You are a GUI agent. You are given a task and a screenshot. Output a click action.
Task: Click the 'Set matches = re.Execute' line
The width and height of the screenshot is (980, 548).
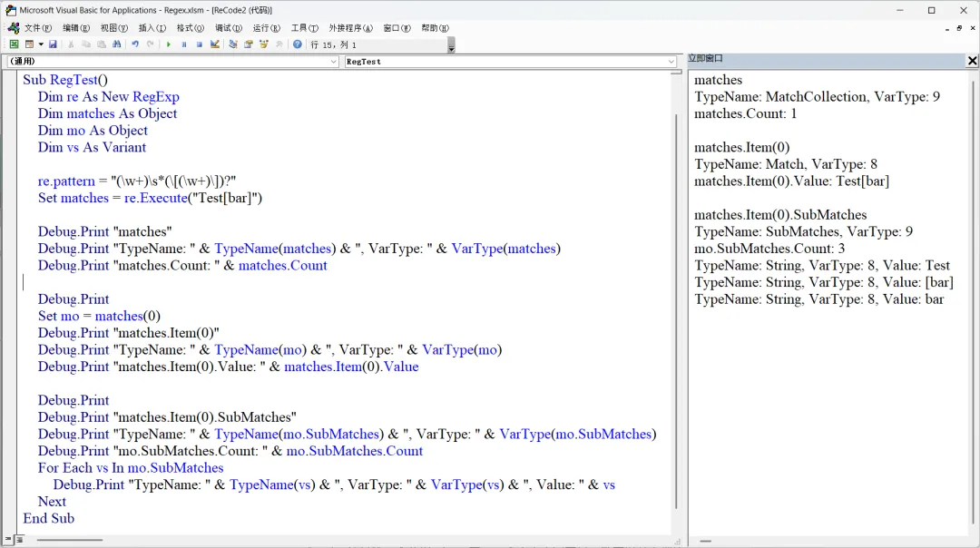[150, 198]
